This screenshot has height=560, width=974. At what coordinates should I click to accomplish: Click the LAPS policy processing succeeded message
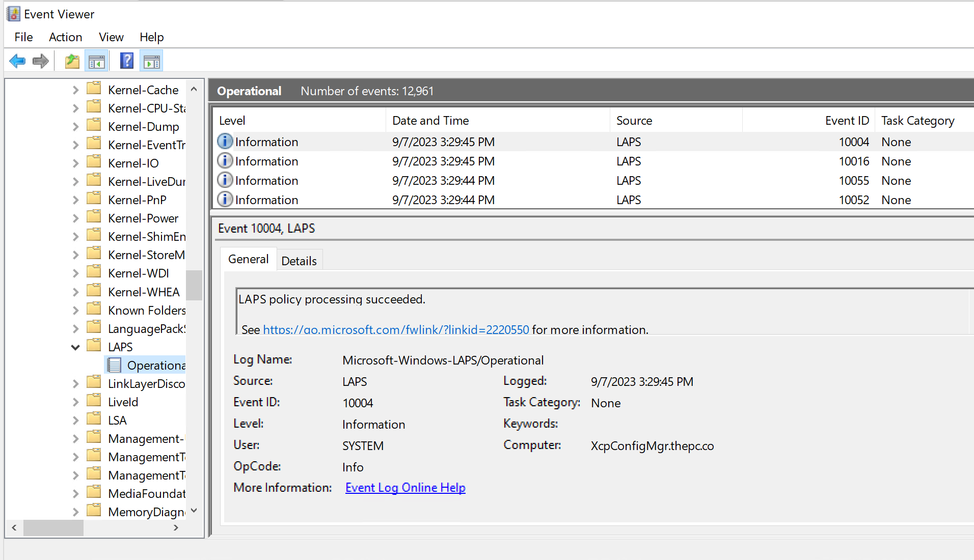[x=332, y=299]
